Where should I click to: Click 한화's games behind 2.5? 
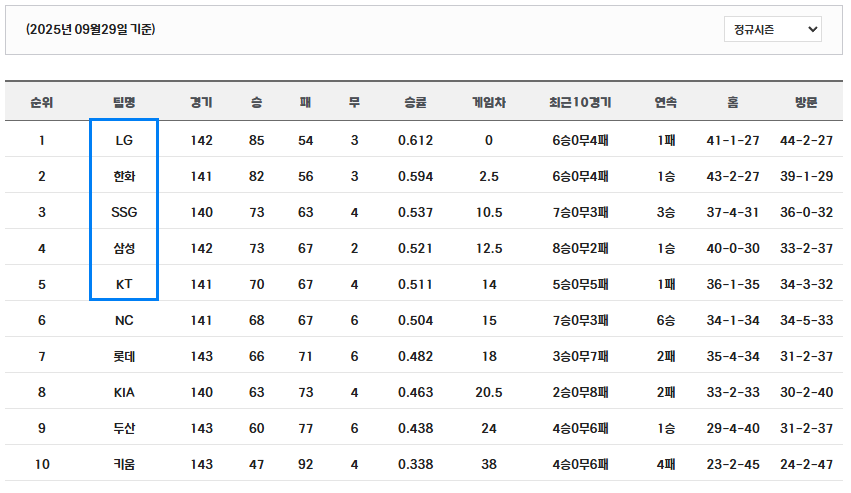489,176
